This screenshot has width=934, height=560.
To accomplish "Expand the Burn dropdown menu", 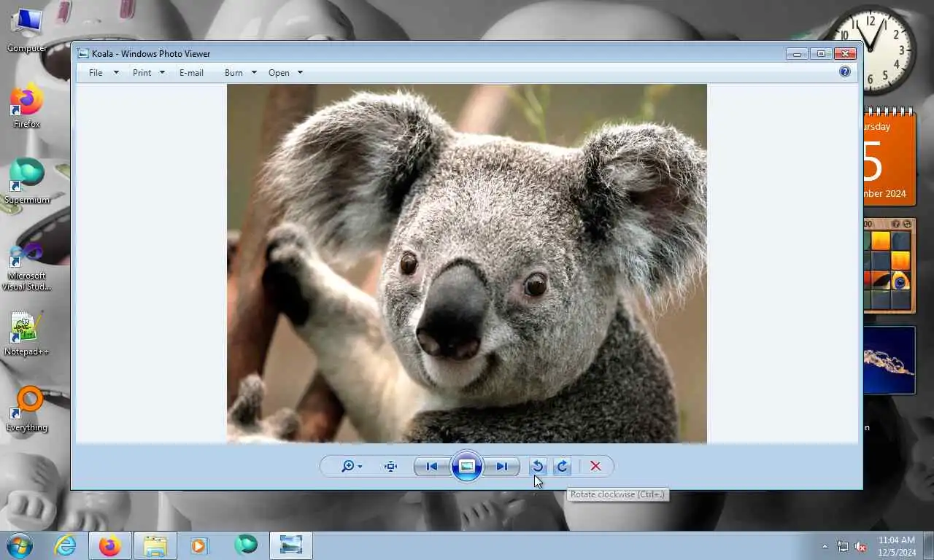I will [240, 73].
